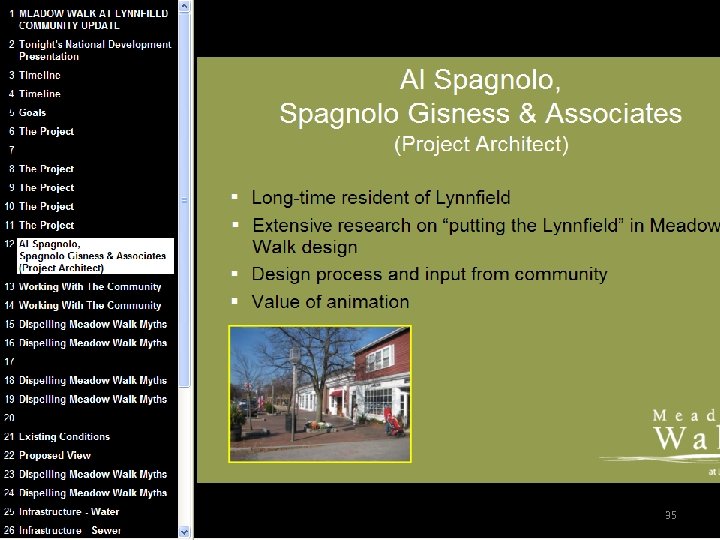Select slide 5 Goals
The height and width of the screenshot is (540, 720).
click(32, 112)
